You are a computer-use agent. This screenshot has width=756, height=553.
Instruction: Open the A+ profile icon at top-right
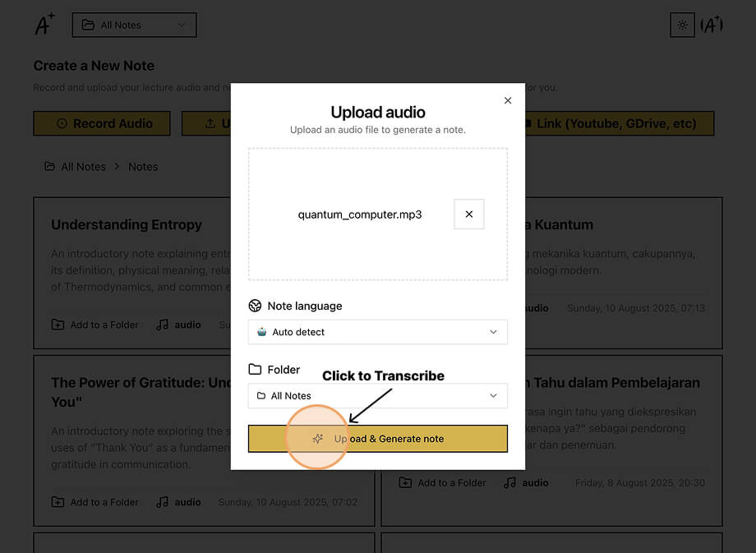[712, 25]
